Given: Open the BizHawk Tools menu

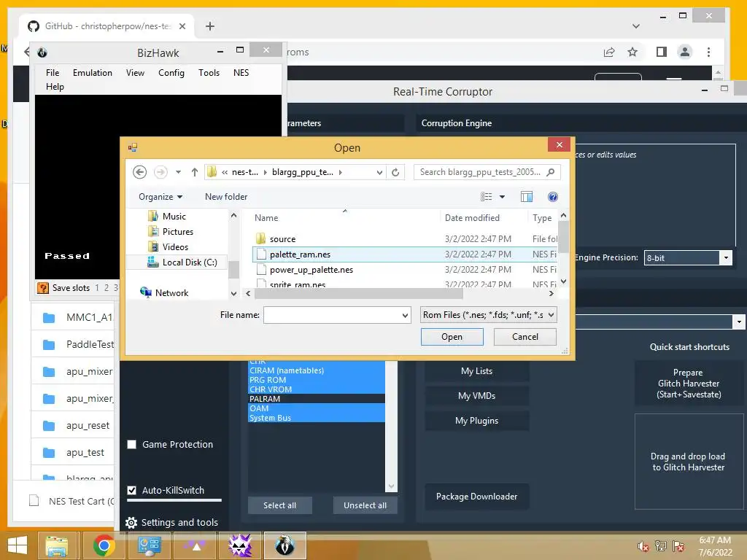Looking at the screenshot, I should click(209, 72).
